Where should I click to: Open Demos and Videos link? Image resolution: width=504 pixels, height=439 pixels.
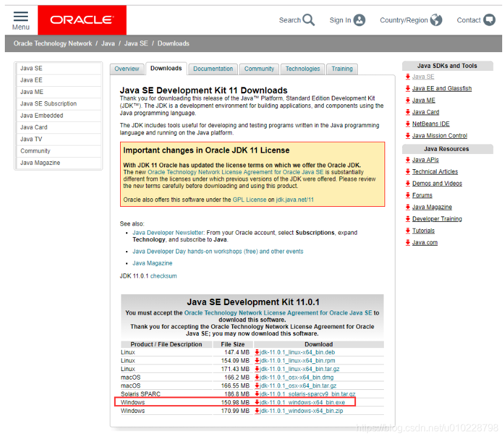coord(437,184)
